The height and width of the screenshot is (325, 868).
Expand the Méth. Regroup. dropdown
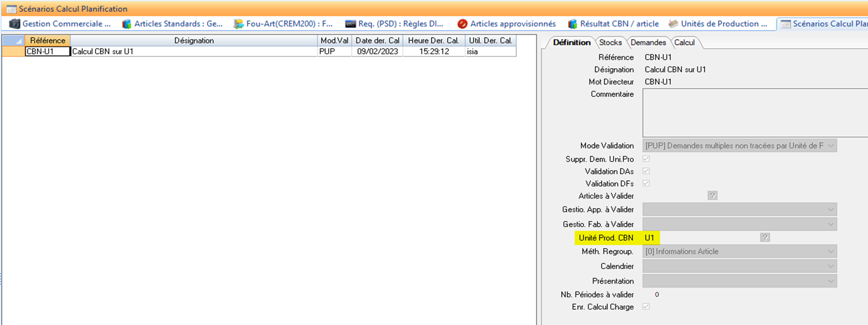coord(830,252)
